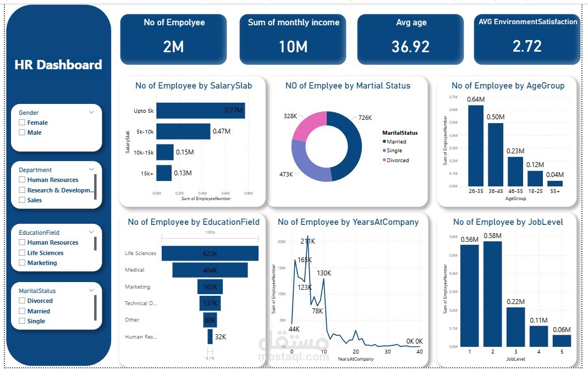Select the Sales department checkbox
The width and height of the screenshot is (588, 370).
(x=21, y=200)
